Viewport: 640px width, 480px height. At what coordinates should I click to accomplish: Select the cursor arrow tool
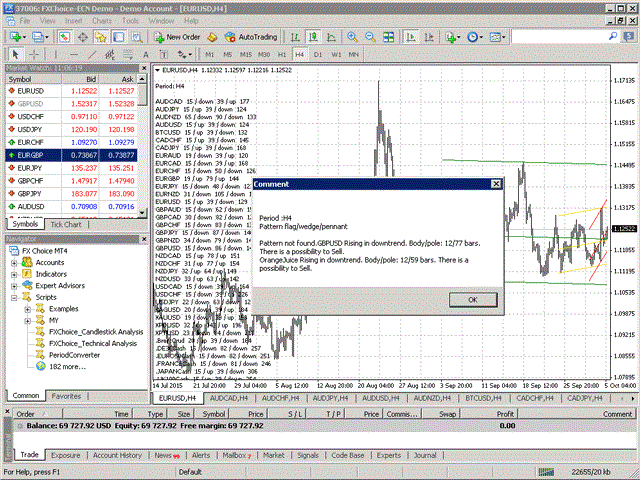(x=16, y=54)
